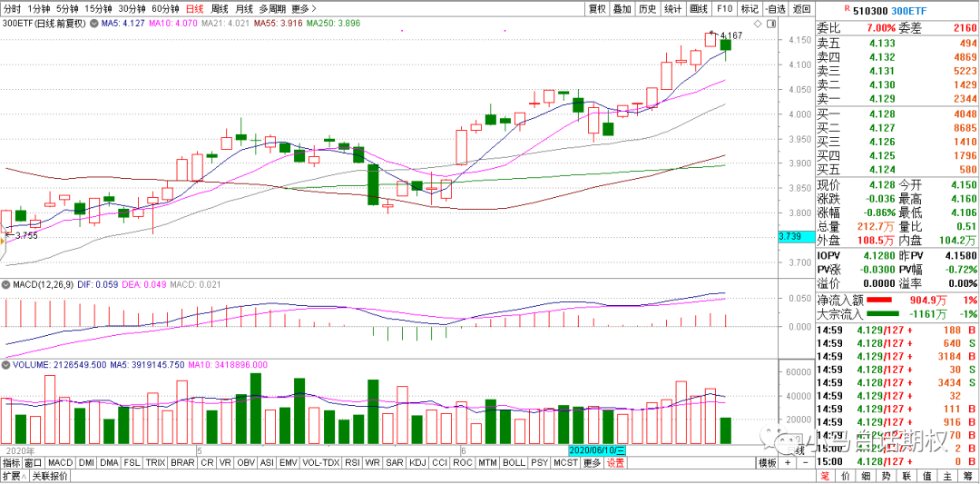Image resolution: width=980 pixels, height=484 pixels.
Task: Open dropdown arrow beside 300ETF(日线,前复权)
Action: (x=93, y=25)
